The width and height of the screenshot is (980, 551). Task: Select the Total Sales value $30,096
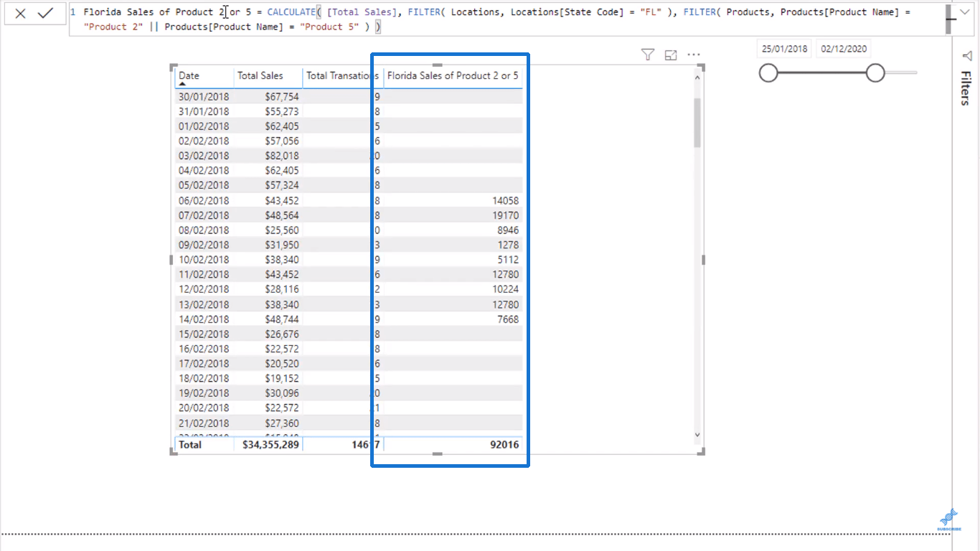pyautogui.click(x=281, y=393)
